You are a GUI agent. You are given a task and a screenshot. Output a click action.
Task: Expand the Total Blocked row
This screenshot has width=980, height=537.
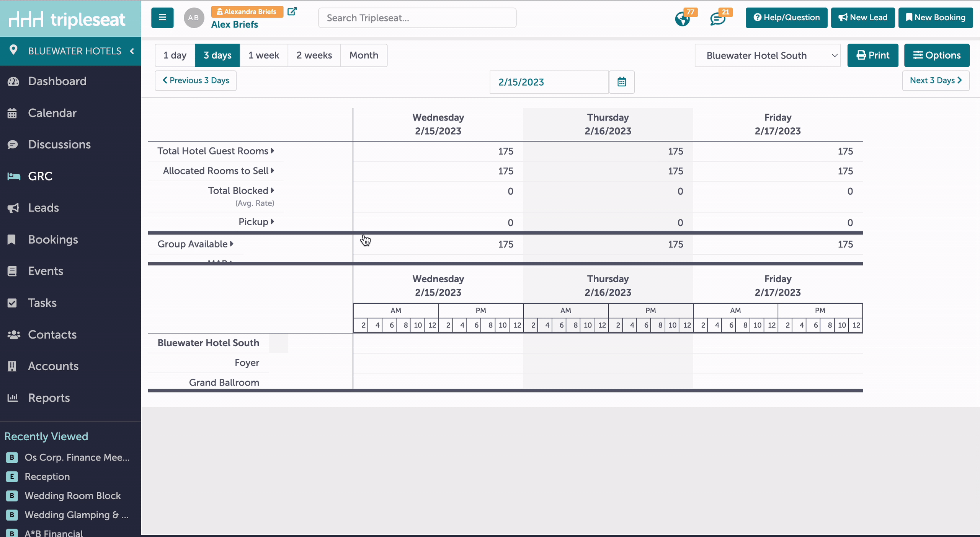272,190
